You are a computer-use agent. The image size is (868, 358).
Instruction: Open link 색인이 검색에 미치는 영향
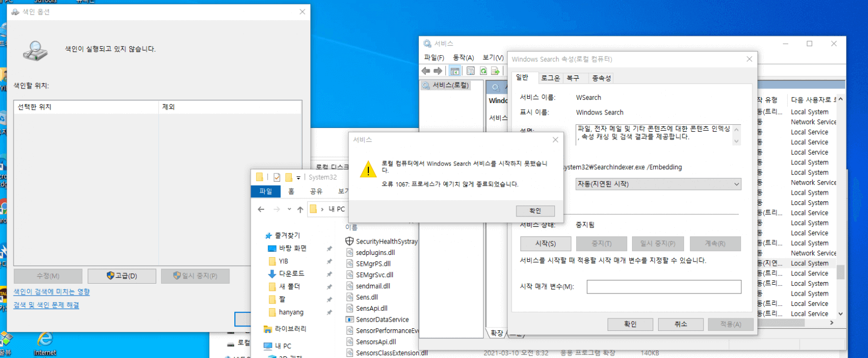click(x=52, y=292)
